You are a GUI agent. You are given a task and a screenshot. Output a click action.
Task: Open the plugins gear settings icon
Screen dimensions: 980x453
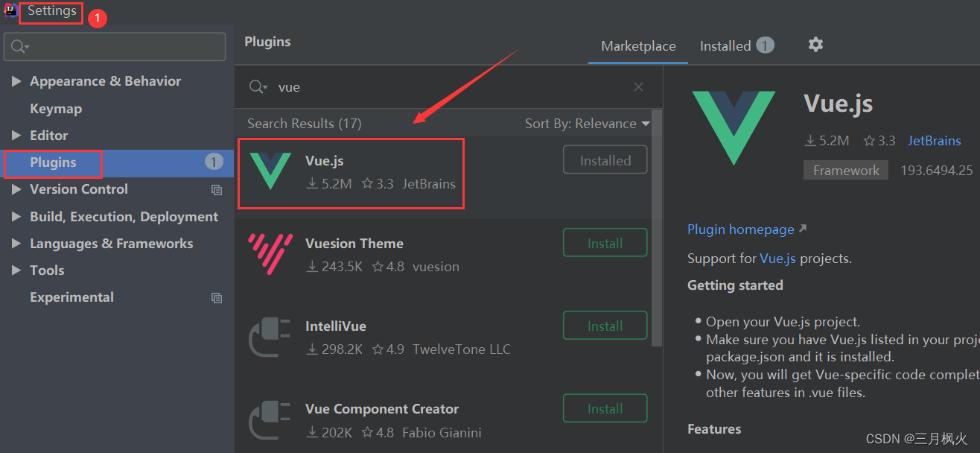pos(815,45)
